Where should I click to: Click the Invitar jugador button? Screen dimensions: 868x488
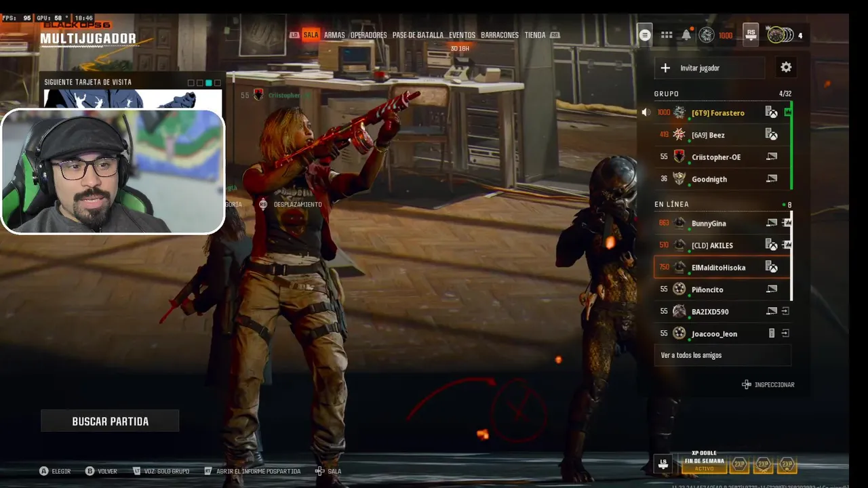click(709, 68)
